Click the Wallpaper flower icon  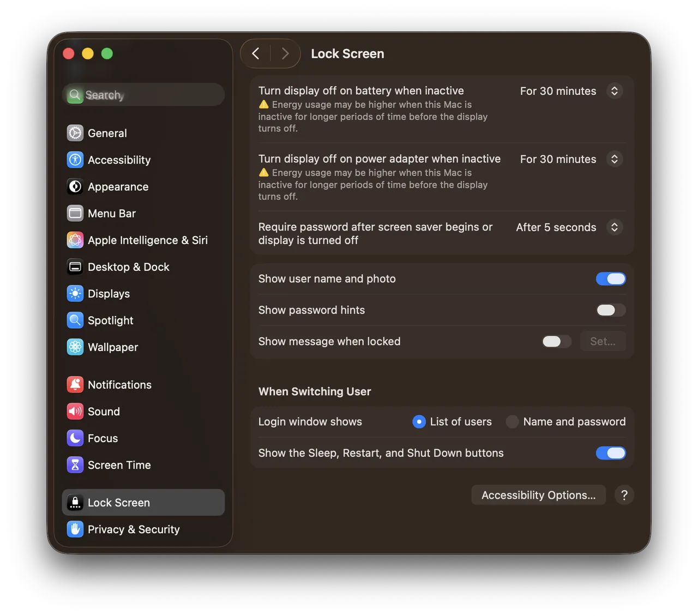(75, 347)
